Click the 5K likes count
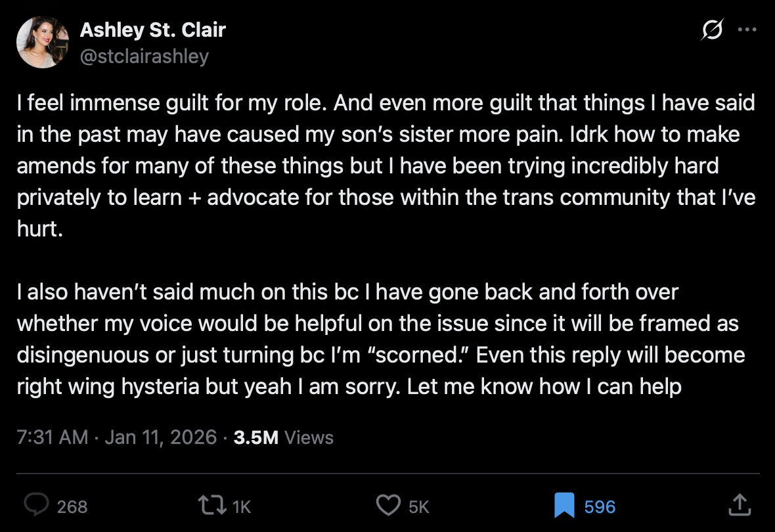 (x=418, y=506)
